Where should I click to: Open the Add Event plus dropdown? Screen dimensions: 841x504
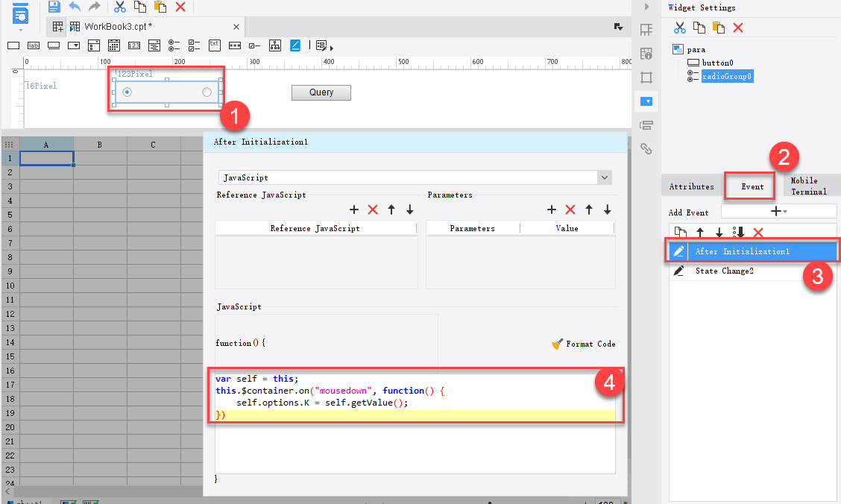(x=778, y=212)
